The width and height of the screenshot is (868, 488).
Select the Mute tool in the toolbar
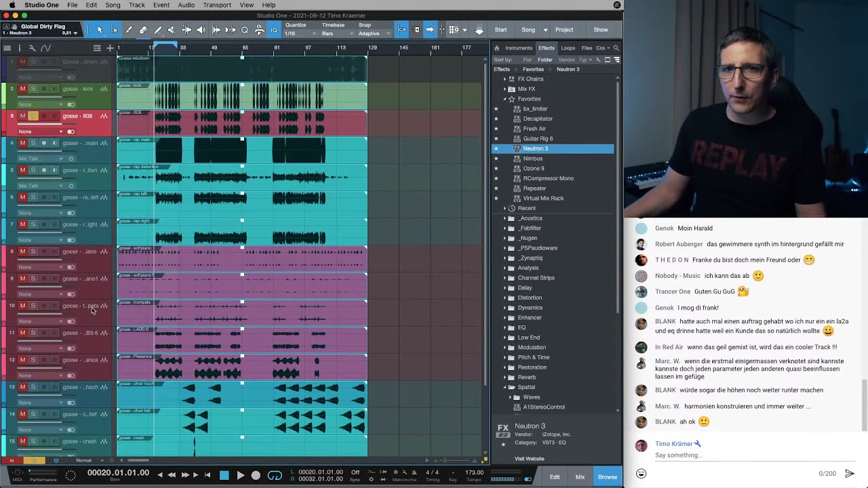[172, 30]
